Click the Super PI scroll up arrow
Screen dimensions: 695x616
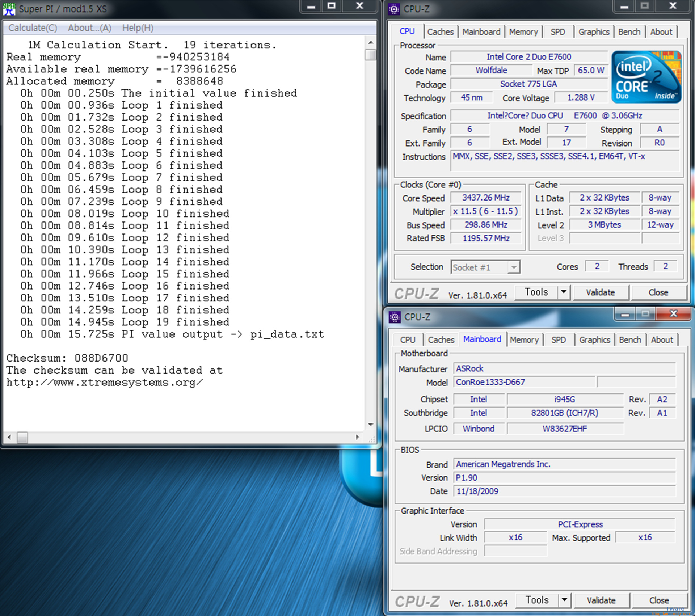[x=371, y=43]
